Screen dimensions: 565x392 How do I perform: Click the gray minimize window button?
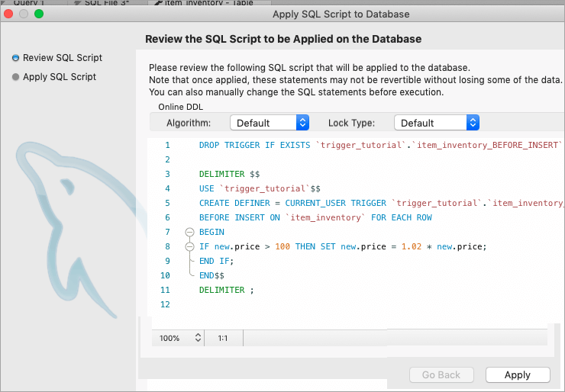[24, 14]
